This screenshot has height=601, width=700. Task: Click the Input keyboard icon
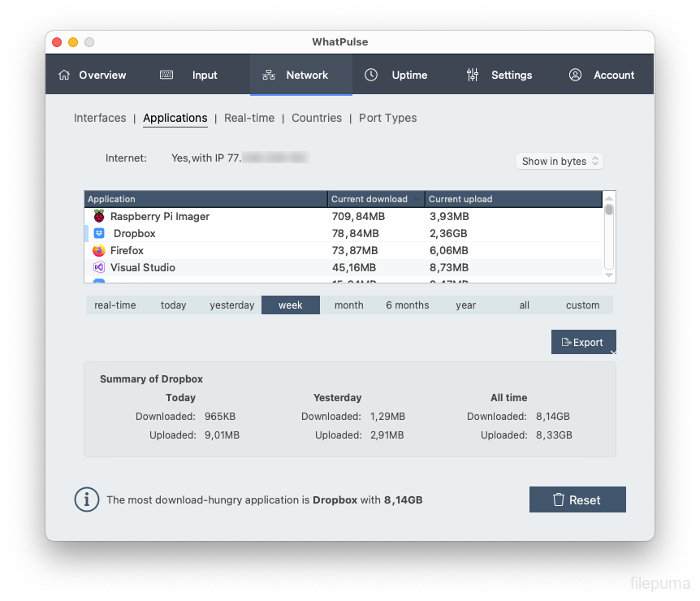point(166,75)
